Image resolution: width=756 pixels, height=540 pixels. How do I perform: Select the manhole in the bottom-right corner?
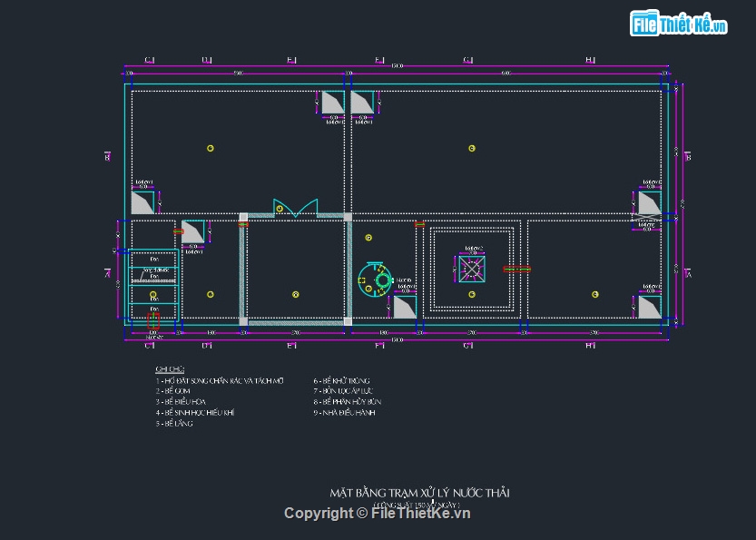pos(649,307)
